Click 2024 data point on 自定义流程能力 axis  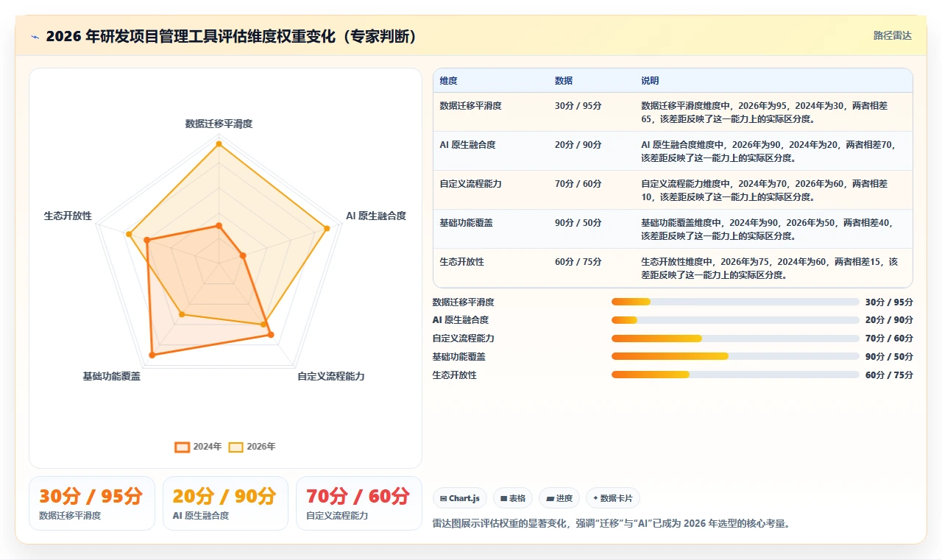coord(271,335)
